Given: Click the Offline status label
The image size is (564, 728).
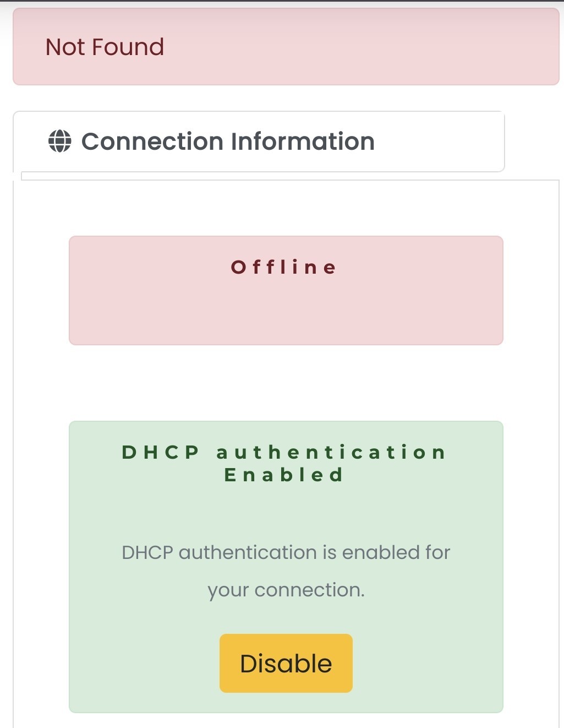Looking at the screenshot, I should coord(284,268).
